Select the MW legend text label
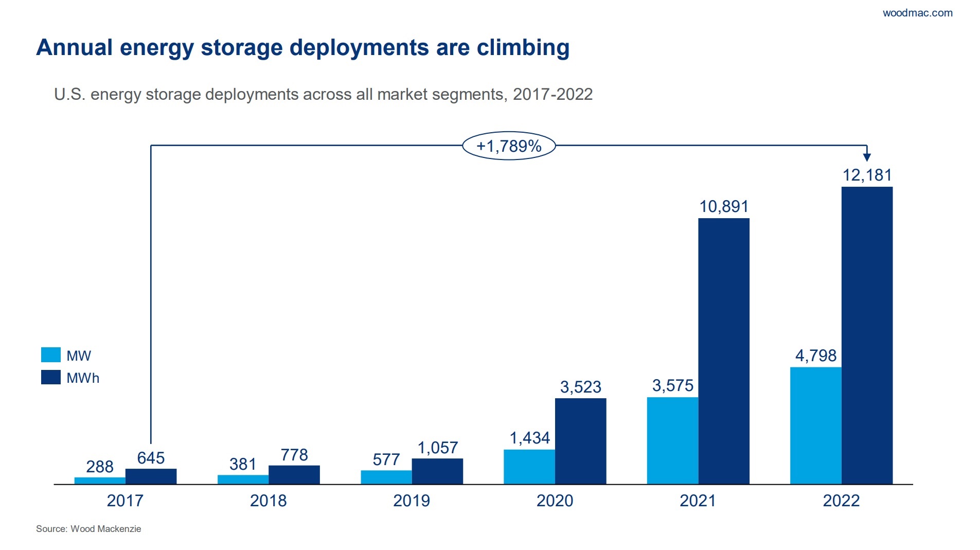 [x=80, y=355]
